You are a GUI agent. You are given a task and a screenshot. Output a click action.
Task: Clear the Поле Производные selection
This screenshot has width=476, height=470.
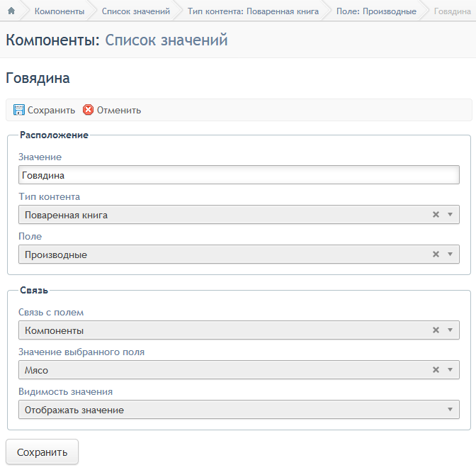(x=436, y=254)
